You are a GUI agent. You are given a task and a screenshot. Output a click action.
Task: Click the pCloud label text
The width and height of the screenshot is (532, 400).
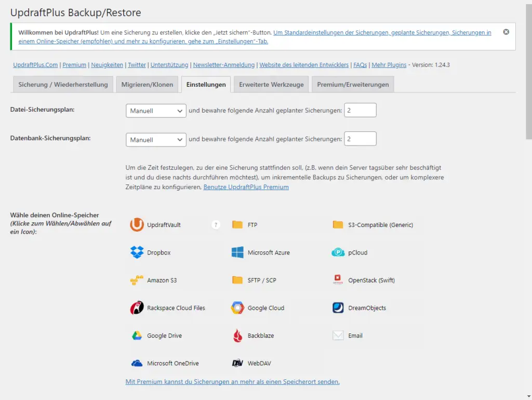357,253
